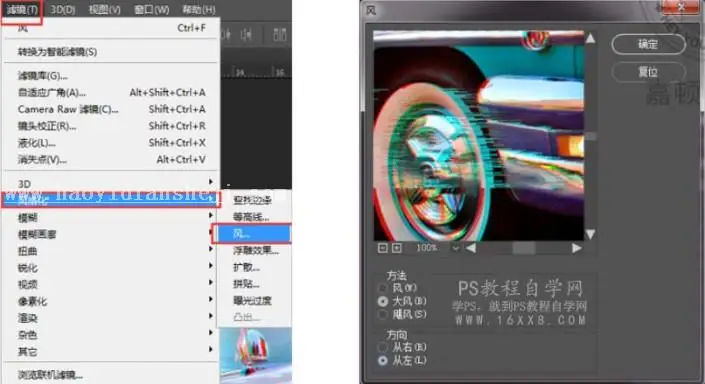705x384 pixels.
Task: Open the 视图(V) menu
Action: click(x=104, y=9)
